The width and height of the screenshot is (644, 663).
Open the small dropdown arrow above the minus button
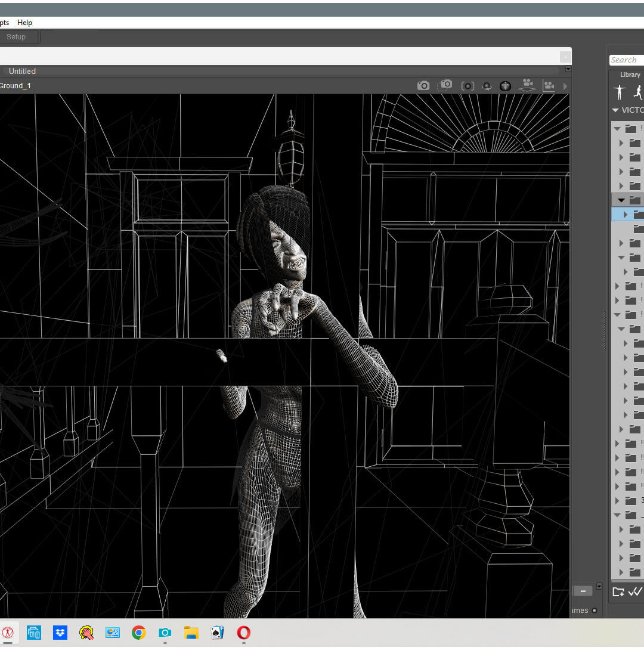599,587
